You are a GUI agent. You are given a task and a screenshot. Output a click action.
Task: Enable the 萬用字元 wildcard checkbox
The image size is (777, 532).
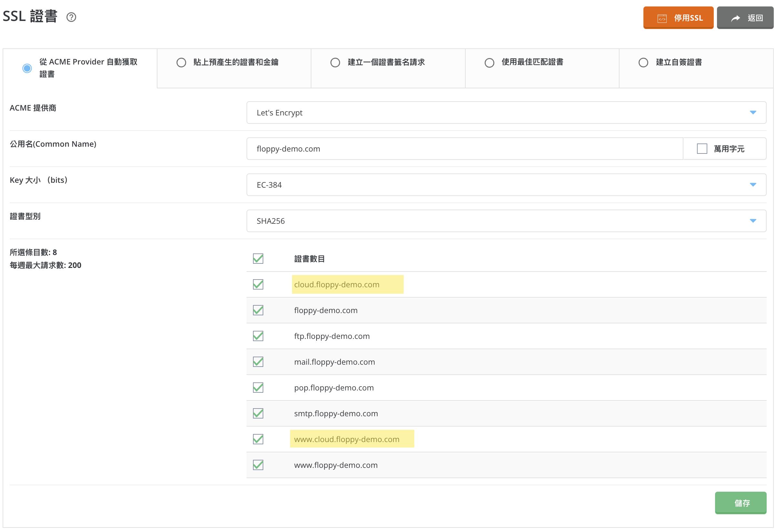pyautogui.click(x=702, y=149)
